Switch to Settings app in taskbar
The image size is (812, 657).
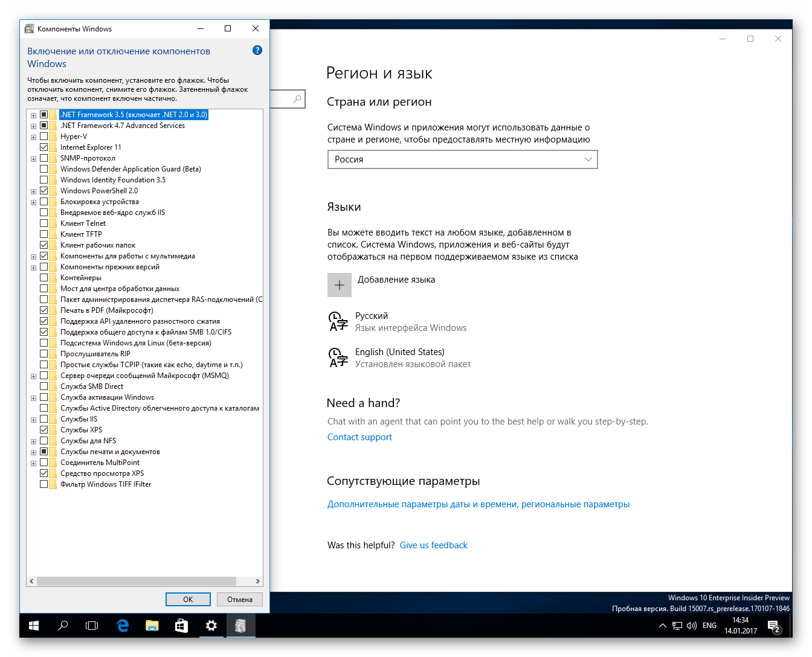[x=211, y=626]
